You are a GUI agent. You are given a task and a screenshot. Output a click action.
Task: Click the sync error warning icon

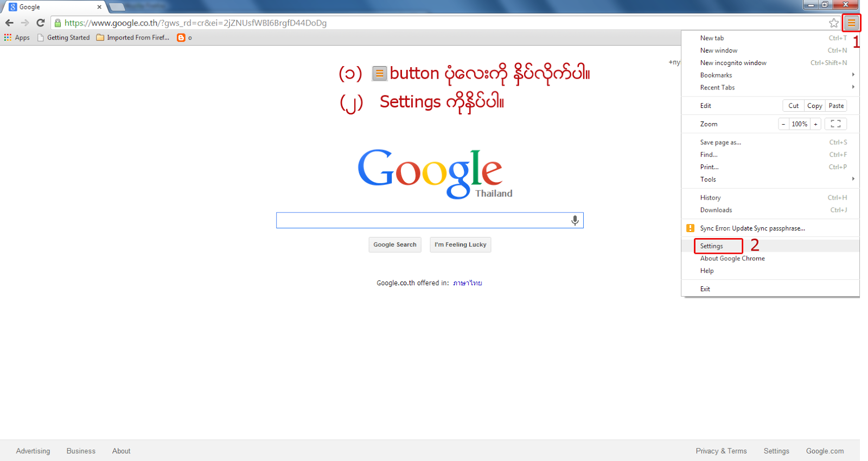click(690, 228)
